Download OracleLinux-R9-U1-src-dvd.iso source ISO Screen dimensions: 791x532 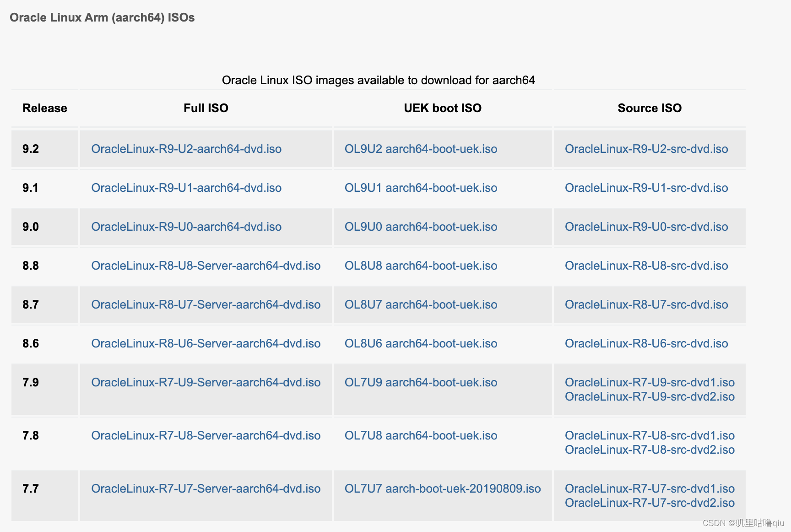click(646, 188)
